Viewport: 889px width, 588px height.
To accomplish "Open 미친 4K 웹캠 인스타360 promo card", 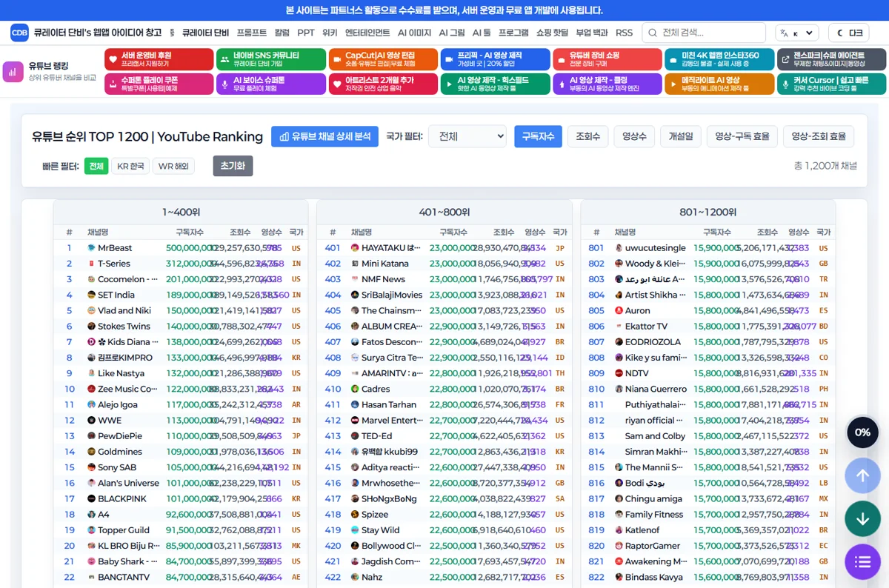I will point(719,59).
